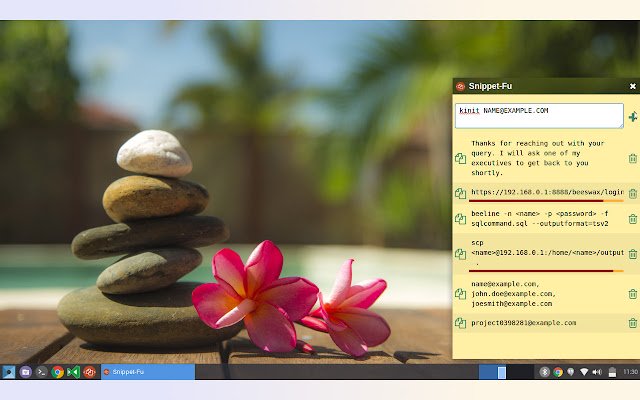Open the Wi-Fi network tray icon
This screenshot has height=400, width=640.
click(x=584, y=372)
